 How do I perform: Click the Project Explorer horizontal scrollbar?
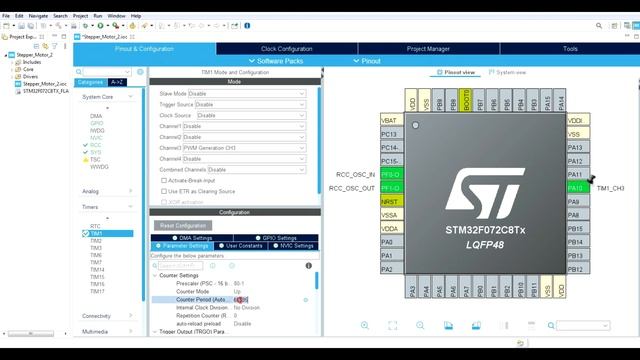[x=31, y=333]
